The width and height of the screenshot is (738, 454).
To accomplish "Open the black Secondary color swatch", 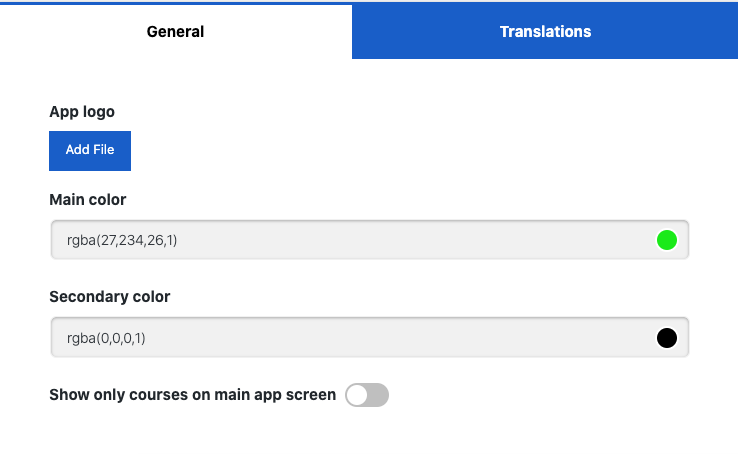I will 667,338.
